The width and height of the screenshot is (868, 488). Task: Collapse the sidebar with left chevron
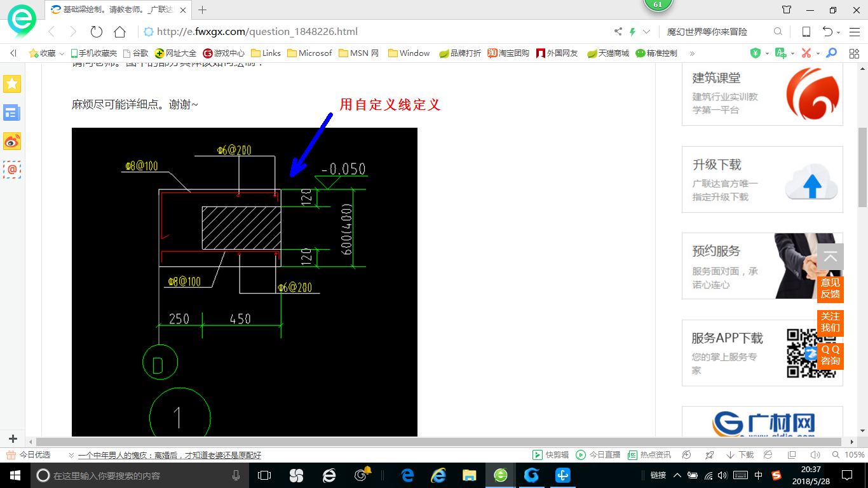tap(13, 53)
